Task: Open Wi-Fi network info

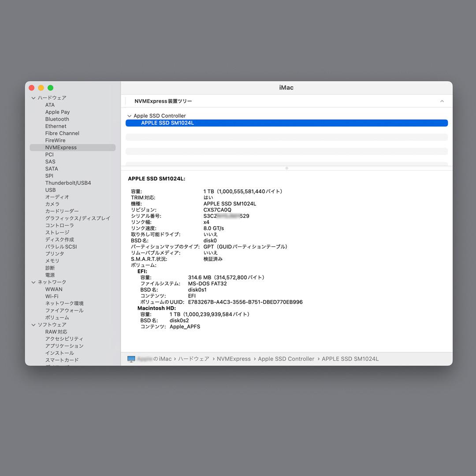Action: pos(52,296)
